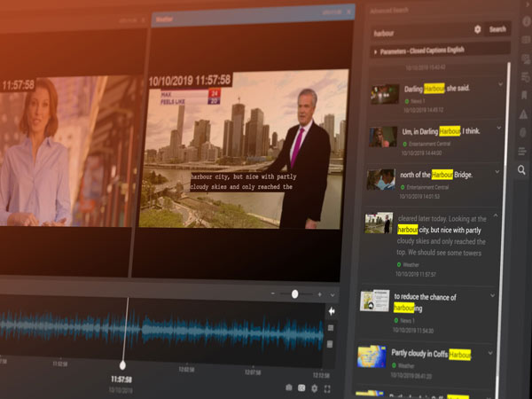The height and width of the screenshot is (399, 532).
Task: Click the timeline playhead marker at 11:57:58
Action: (122, 365)
